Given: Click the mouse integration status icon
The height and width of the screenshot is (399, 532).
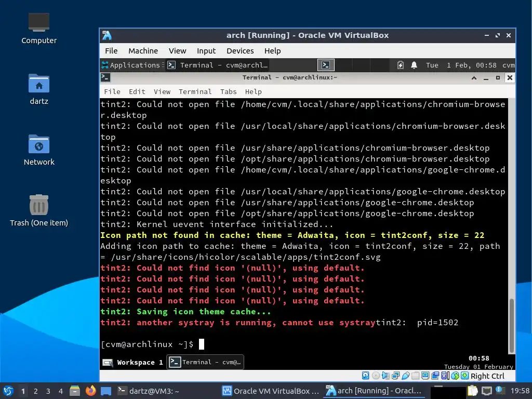Looking at the screenshot, I should point(455,376).
